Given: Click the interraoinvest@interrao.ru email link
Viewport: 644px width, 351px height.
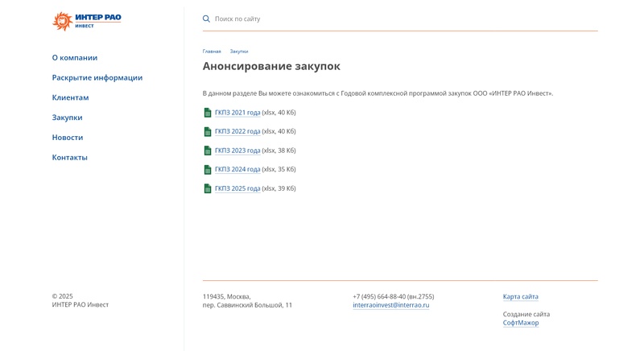Looking at the screenshot, I should pyautogui.click(x=391, y=305).
